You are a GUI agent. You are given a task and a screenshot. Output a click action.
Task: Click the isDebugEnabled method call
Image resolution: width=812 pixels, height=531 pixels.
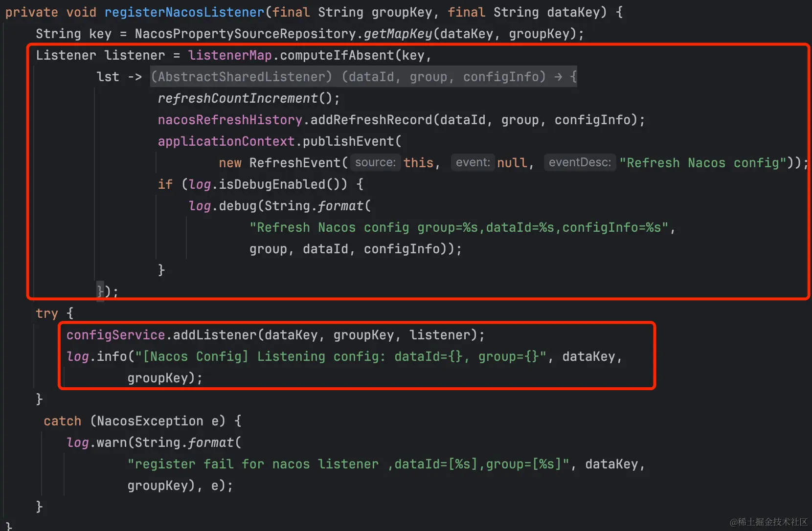[272, 184]
